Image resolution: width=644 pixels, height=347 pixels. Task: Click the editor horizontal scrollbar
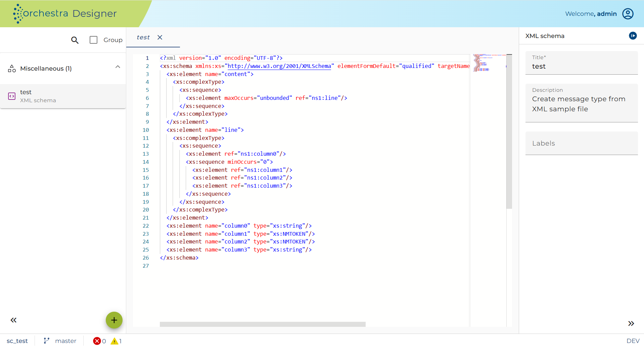pos(263,324)
